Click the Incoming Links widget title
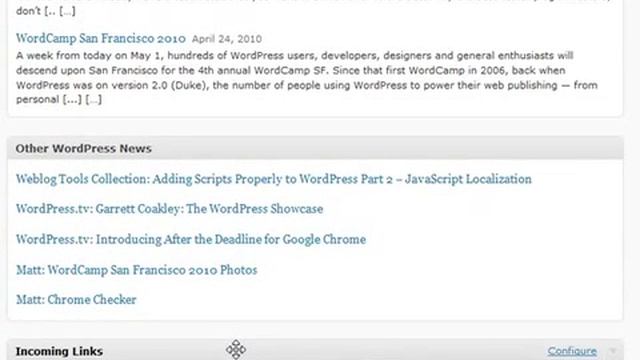Viewport: 640px width, 360px height. [x=59, y=351]
